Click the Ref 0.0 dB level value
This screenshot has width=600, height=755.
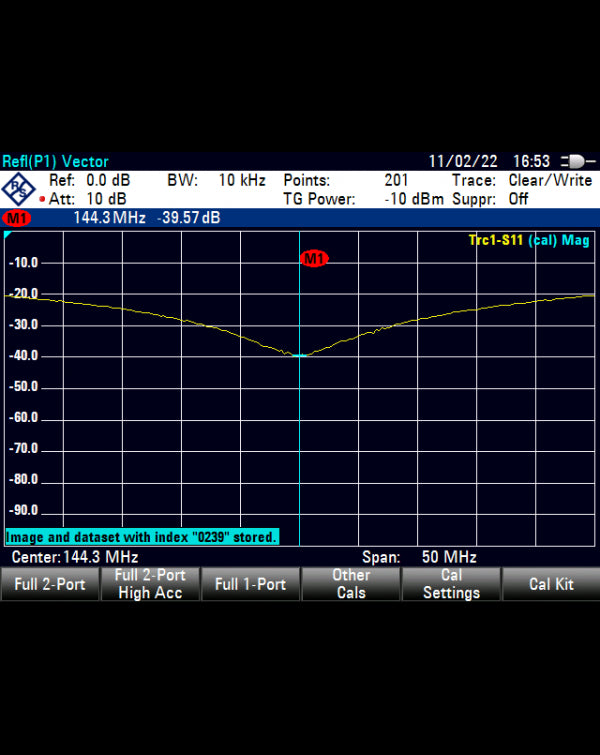click(x=107, y=181)
